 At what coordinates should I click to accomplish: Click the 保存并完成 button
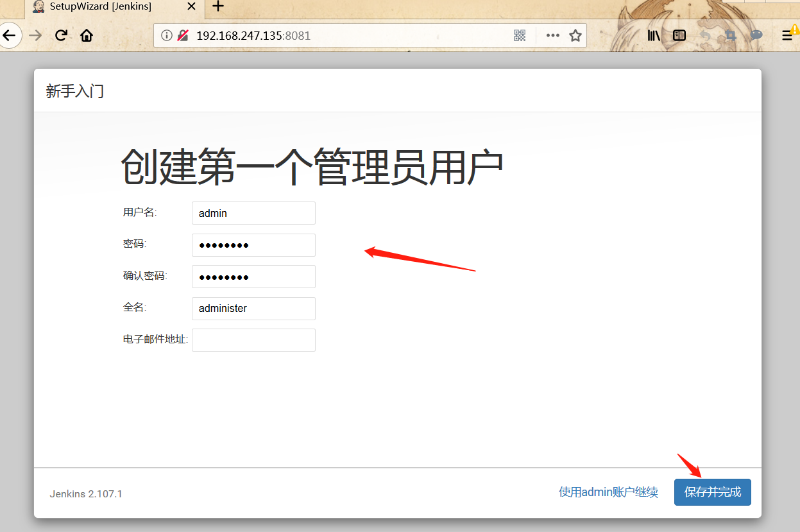712,492
